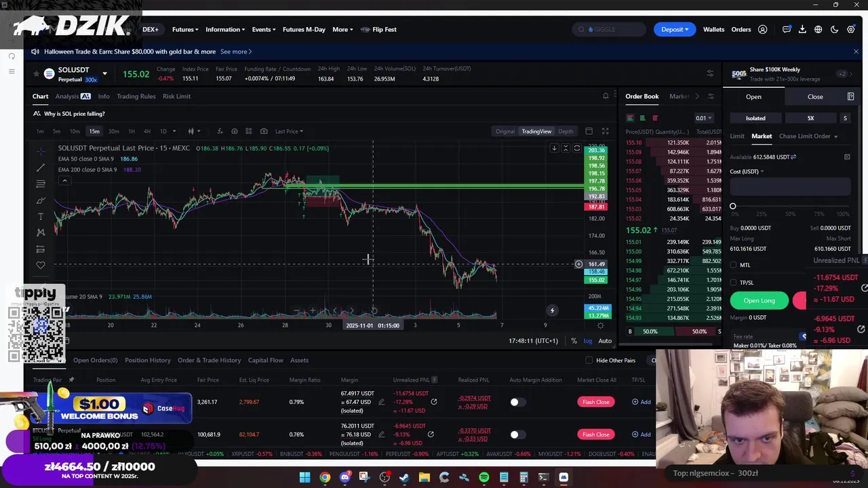Click the Deposit button
The width and height of the screenshot is (868, 488).
click(674, 29)
